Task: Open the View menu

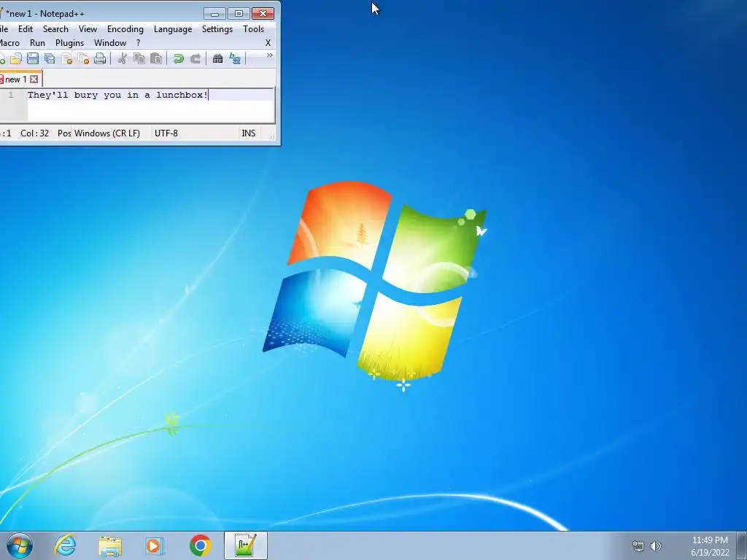Action: click(88, 29)
